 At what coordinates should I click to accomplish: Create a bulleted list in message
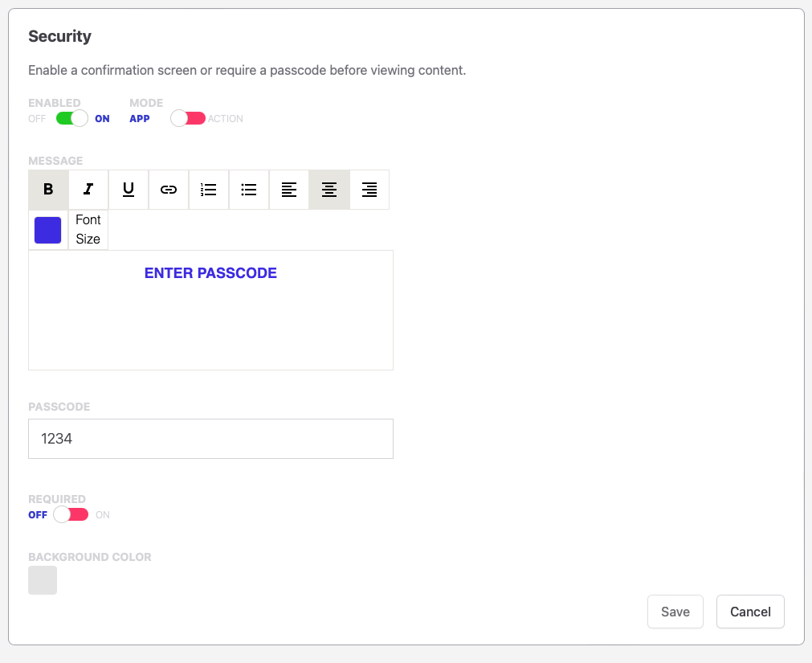(x=249, y=190)
